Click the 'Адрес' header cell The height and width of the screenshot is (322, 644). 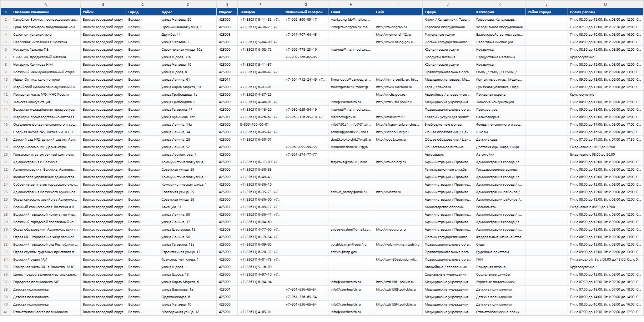(188, 12)
